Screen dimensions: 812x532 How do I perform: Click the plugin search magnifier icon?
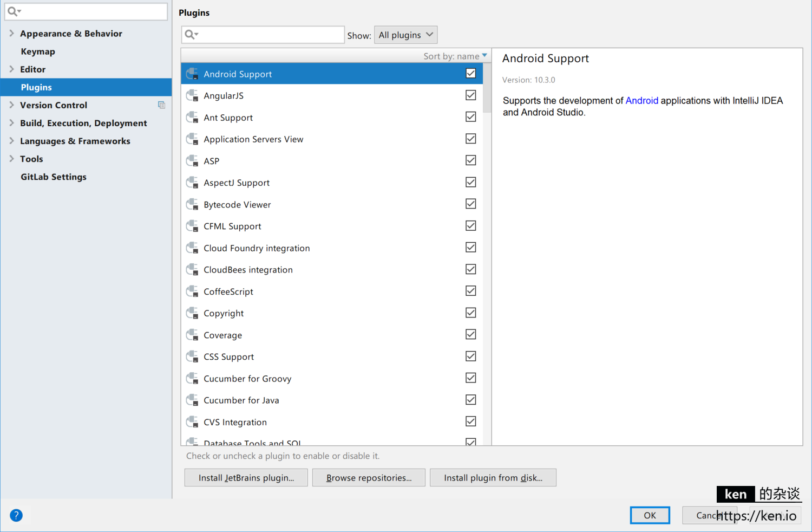(x=192, y=35)
